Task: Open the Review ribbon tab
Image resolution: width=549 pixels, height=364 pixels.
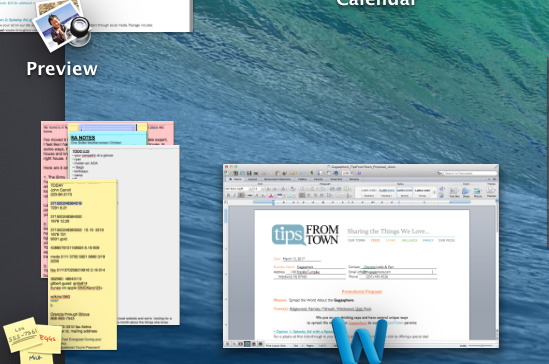Action: 354,179
